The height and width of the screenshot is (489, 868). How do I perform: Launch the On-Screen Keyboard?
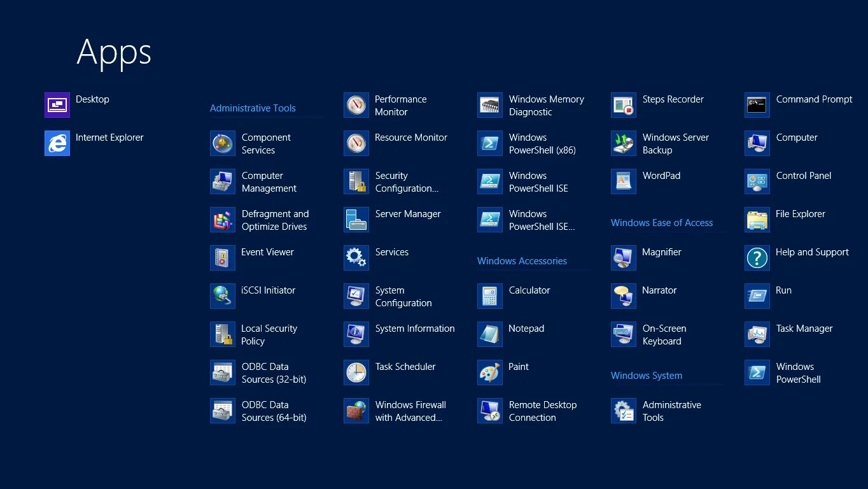click(664, 334)
